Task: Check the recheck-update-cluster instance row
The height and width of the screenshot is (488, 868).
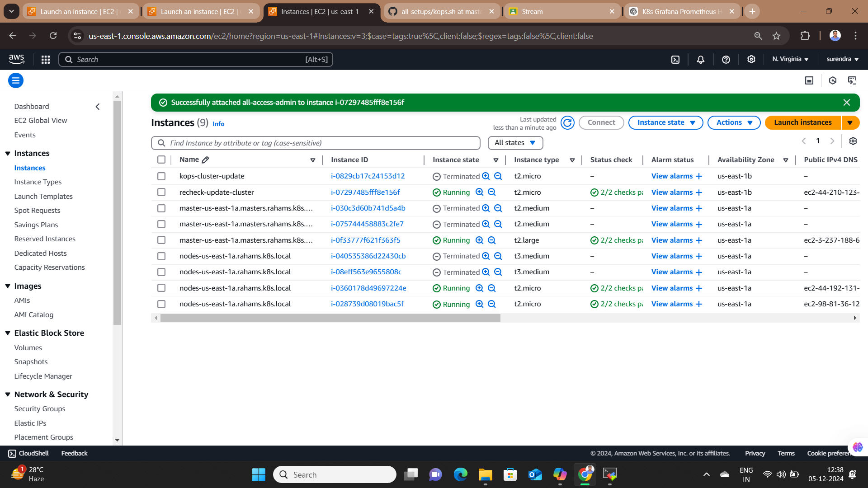Action: (161, 192)
